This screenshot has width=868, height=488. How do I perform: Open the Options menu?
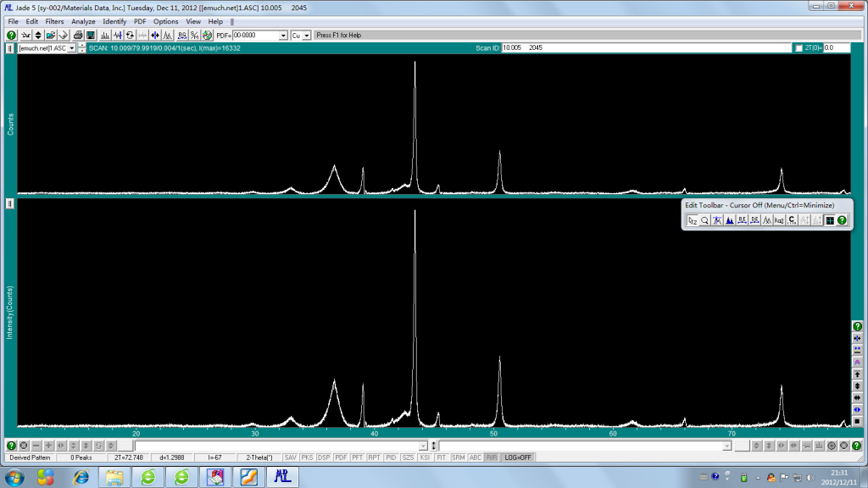pyautogui.click(x=165, y=21)
